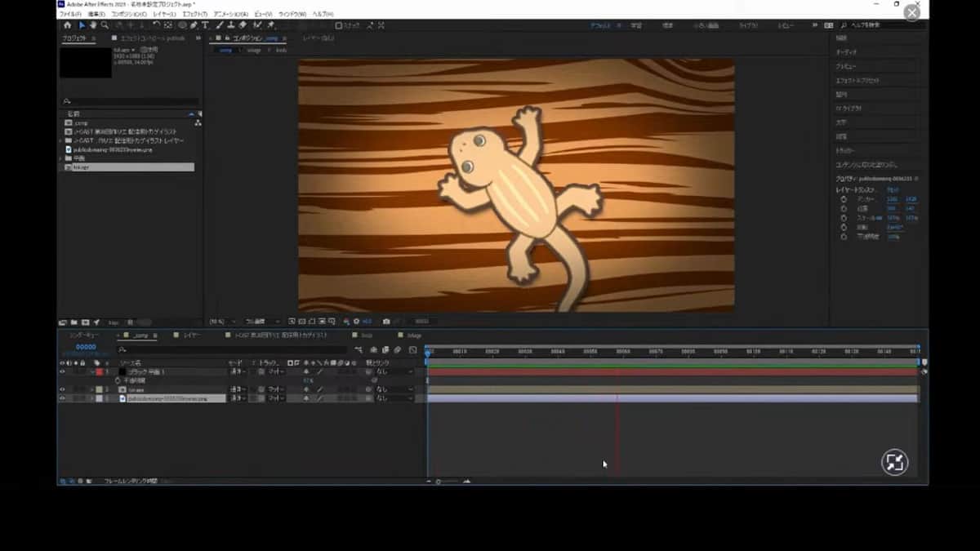Open the エフェクト(T) menu
The image size is (980, 551).
click(x=194, y=14)
